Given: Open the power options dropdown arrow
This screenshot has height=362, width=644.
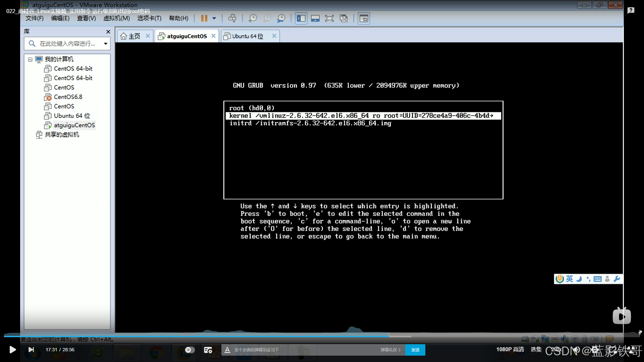Looking at the screenshot, I should [x=214, y=18].
